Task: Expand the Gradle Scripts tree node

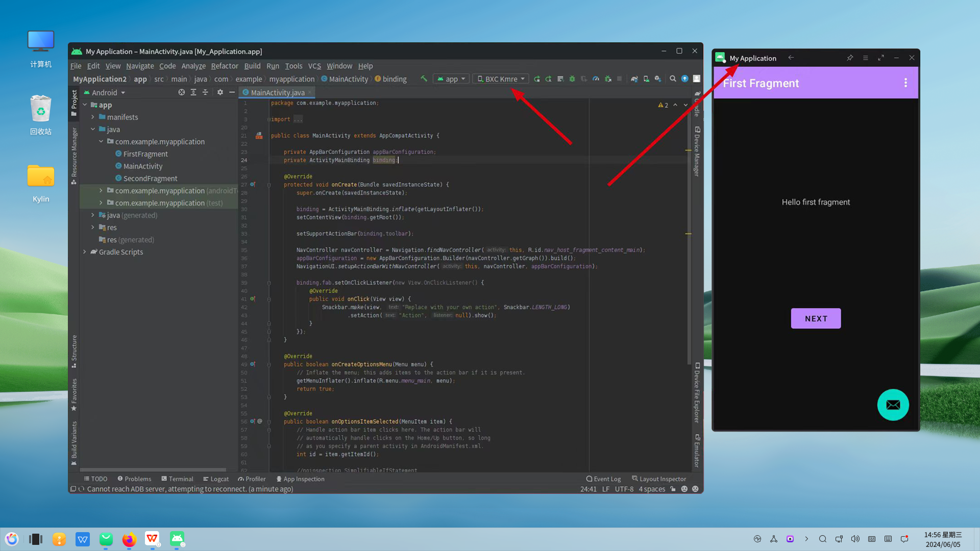Action: click(85, 252)
